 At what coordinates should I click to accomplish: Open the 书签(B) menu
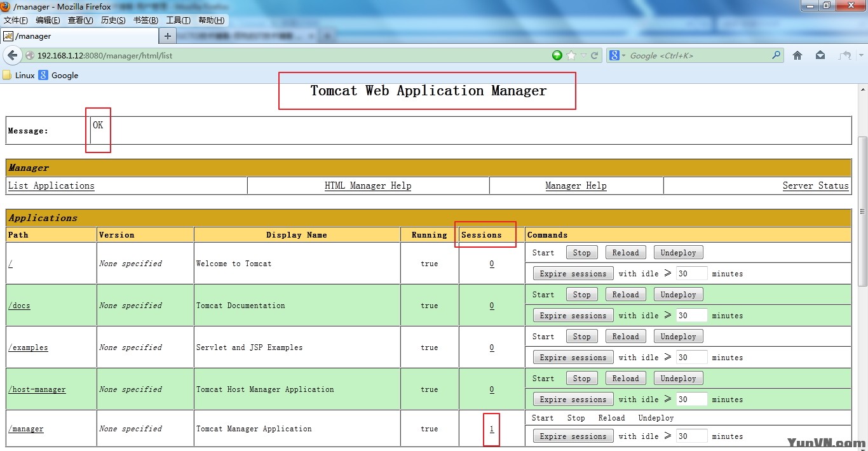(146, 20)
